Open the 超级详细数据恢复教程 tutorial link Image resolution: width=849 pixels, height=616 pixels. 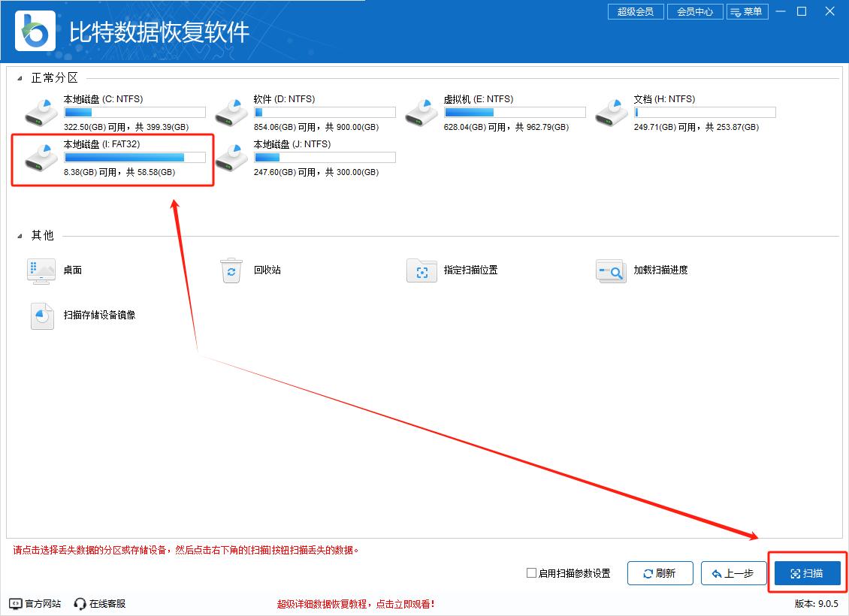[355, 604]
